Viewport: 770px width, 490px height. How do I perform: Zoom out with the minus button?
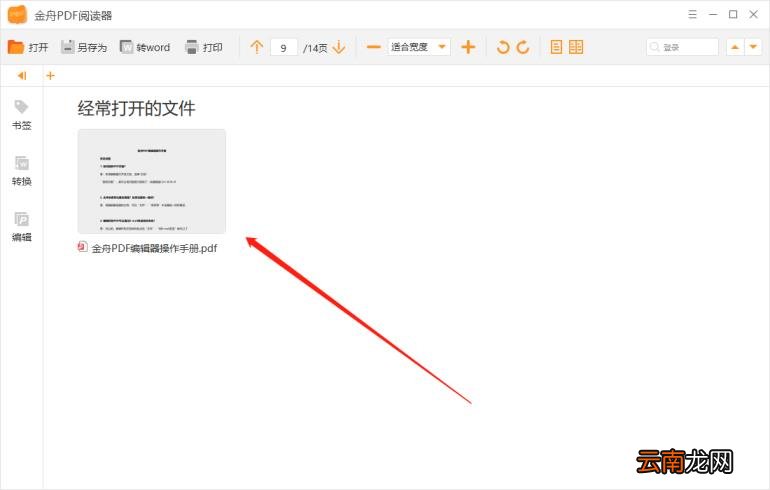(x=374, y=47)
